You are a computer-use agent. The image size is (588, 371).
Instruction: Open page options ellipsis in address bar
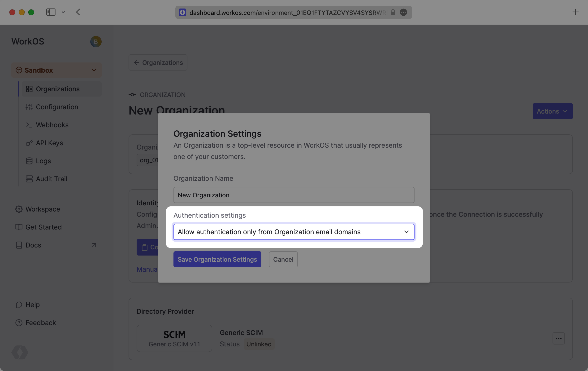[x=403, y=13]
